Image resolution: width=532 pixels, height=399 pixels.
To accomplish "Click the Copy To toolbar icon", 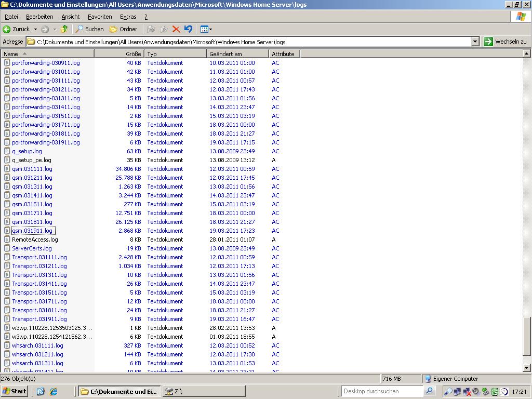I will (164, 29).
